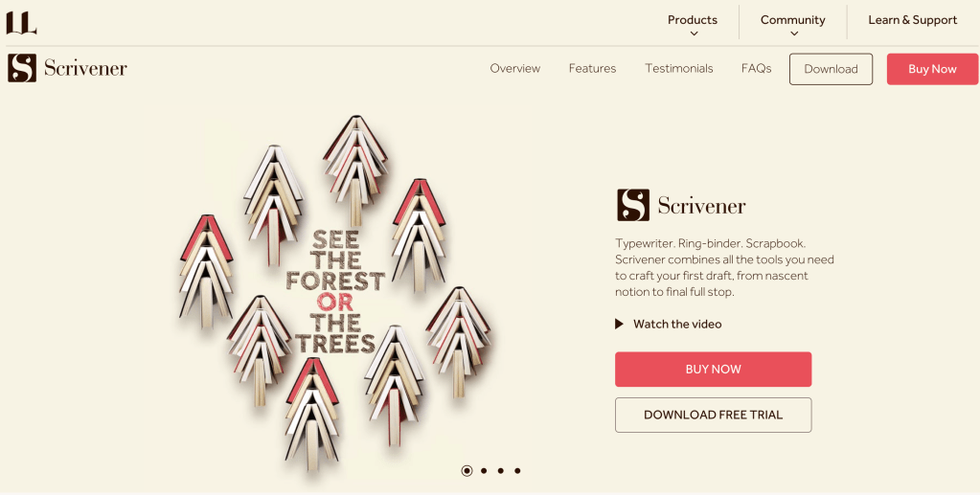Select the first carousel slide dot
This screenshot has width=980, height=495.
(x=467, y=471)
